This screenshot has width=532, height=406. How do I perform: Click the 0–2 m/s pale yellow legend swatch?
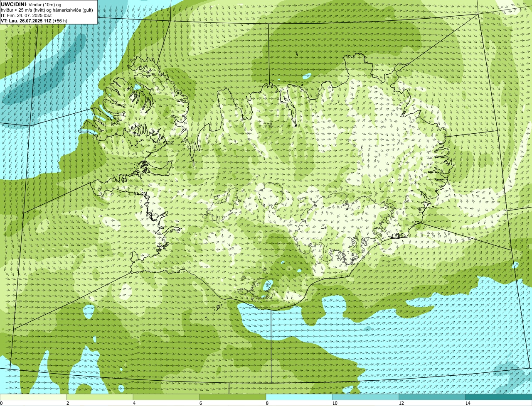[x=33, y=397]
